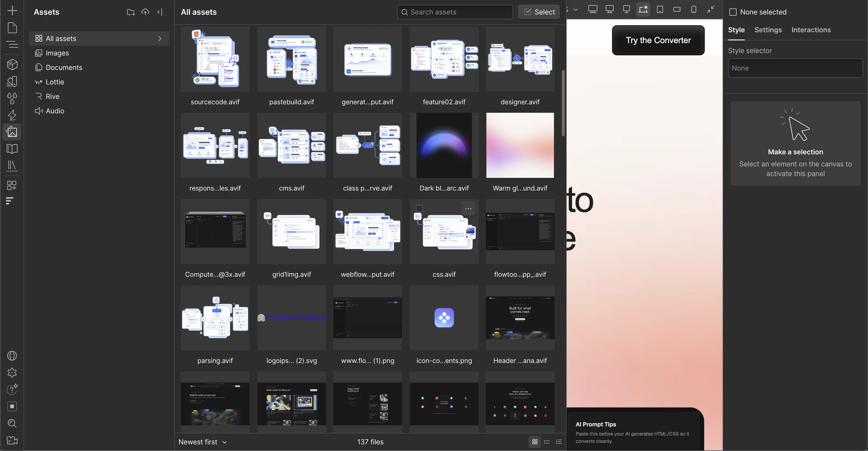
Task: Click the Select assets button
Action: pos(539,12)
